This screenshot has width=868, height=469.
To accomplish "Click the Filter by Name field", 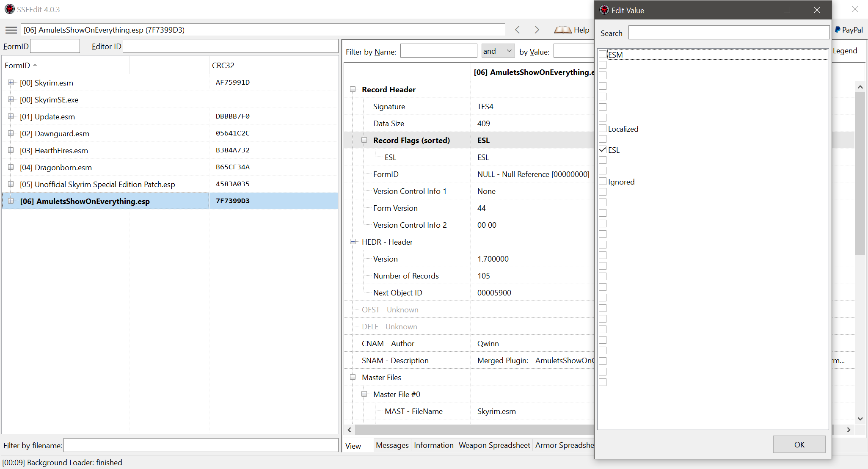I will 439,51.
